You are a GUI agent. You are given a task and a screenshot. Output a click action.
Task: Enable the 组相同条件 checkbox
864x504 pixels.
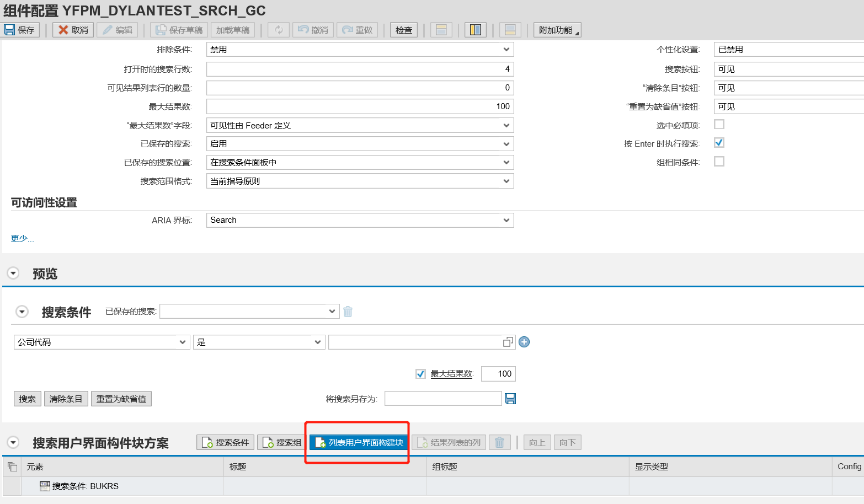point(719,161)
